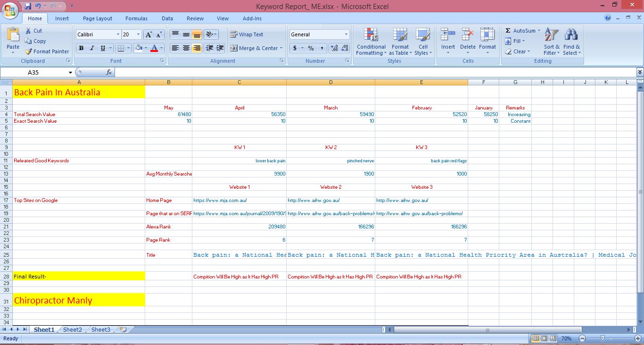
Task: Click the Percent Style button
Action: click(x=311, y=48)
